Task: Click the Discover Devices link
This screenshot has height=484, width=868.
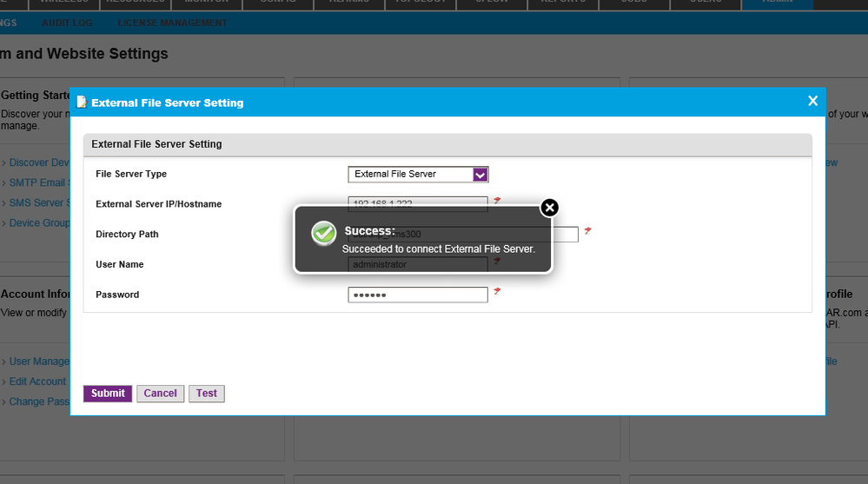Action: (39, 162)
